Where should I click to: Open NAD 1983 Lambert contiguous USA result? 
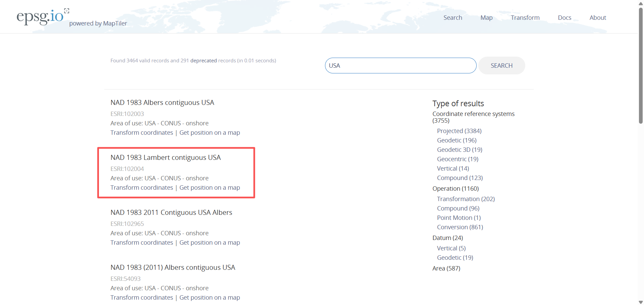pos(165,158)
